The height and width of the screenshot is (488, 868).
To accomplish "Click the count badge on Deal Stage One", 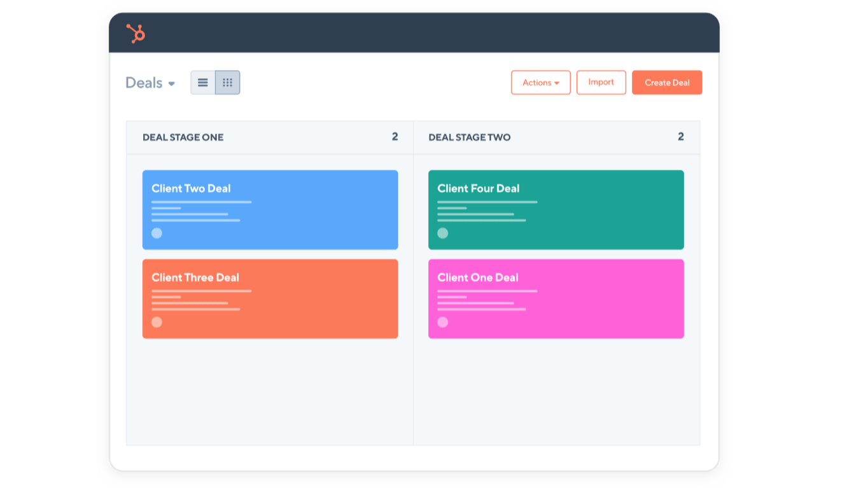I will pos(395,136).
